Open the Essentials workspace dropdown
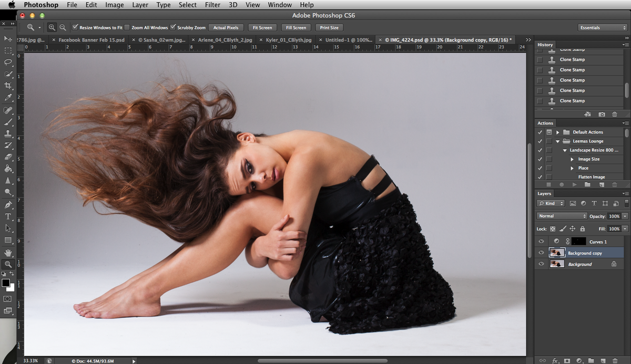The width and height of the screenshot is (631, 364). click(602, 27)
